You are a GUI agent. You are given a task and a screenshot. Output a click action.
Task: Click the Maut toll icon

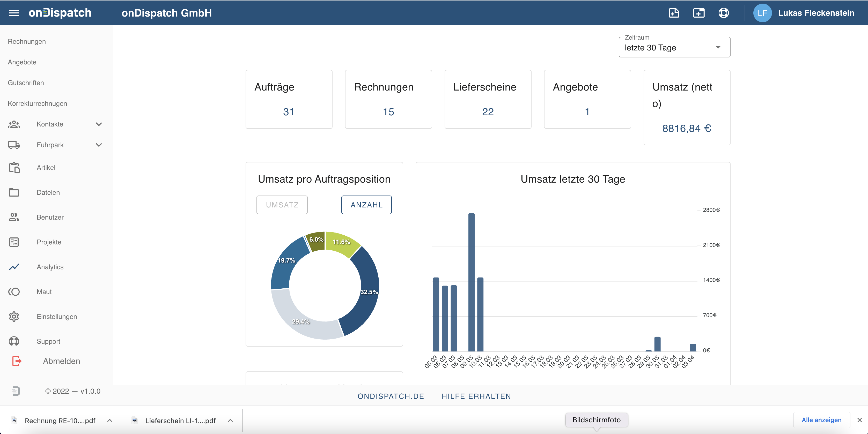[x=14, y=291]
